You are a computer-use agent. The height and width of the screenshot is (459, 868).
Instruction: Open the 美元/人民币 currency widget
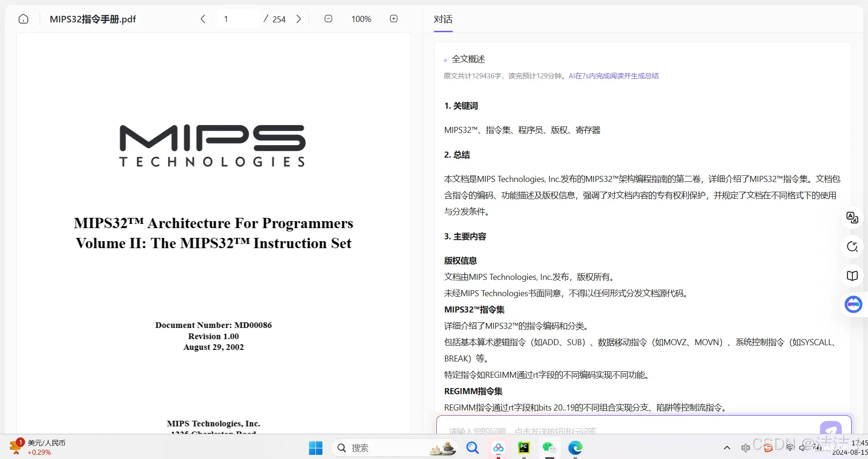pyautogui.click(x=37, y=447)
